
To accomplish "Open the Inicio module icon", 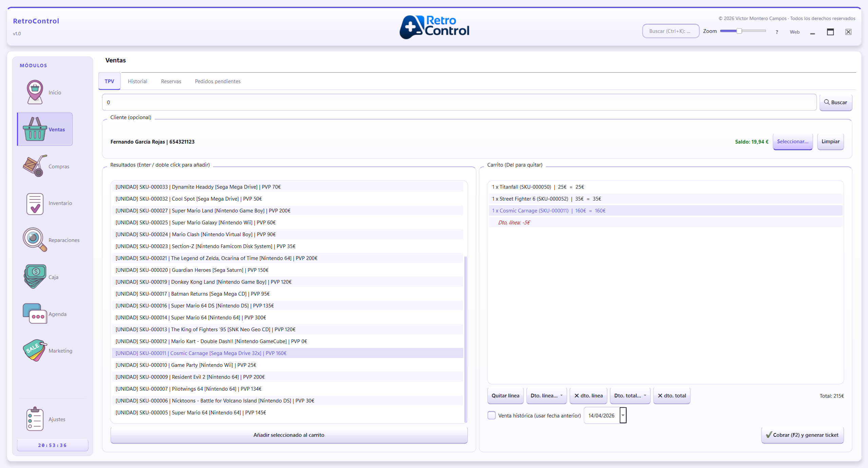I will pyautogui.click(x=35, y=92).
